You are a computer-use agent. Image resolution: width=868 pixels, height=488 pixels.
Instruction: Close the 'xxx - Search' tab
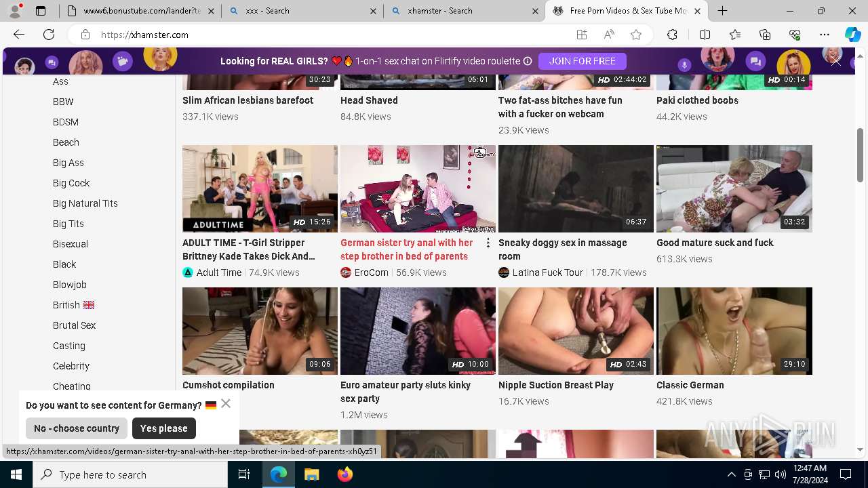coord(374,11)
